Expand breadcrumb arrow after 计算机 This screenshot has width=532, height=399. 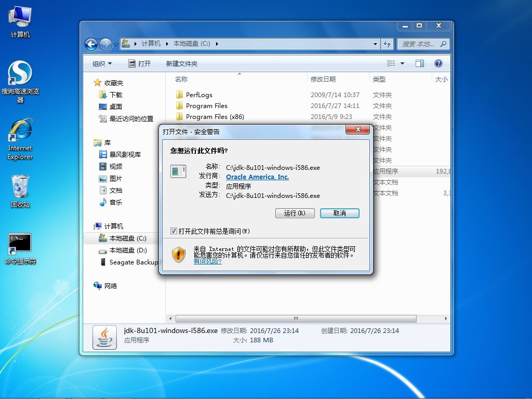(x=167, y=44)
